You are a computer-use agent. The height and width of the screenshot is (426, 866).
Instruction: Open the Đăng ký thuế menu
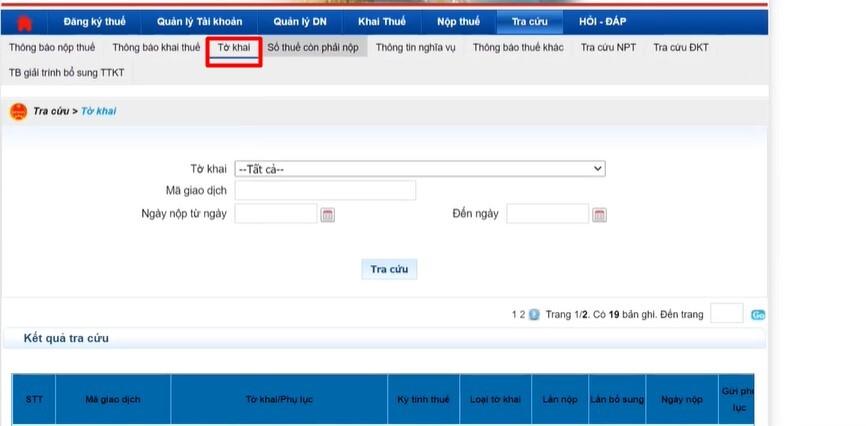(94, 22)
